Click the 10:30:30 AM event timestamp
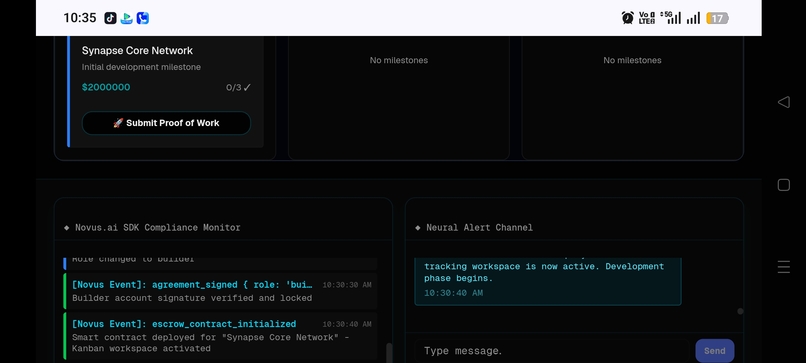 [347, 285]
